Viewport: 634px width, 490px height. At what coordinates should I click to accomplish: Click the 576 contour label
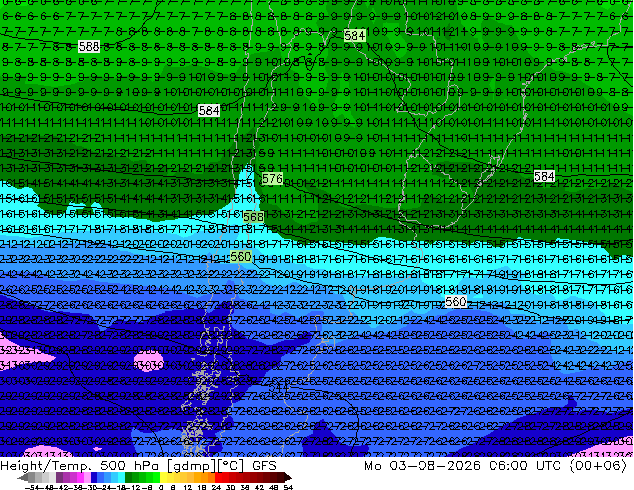272,179
